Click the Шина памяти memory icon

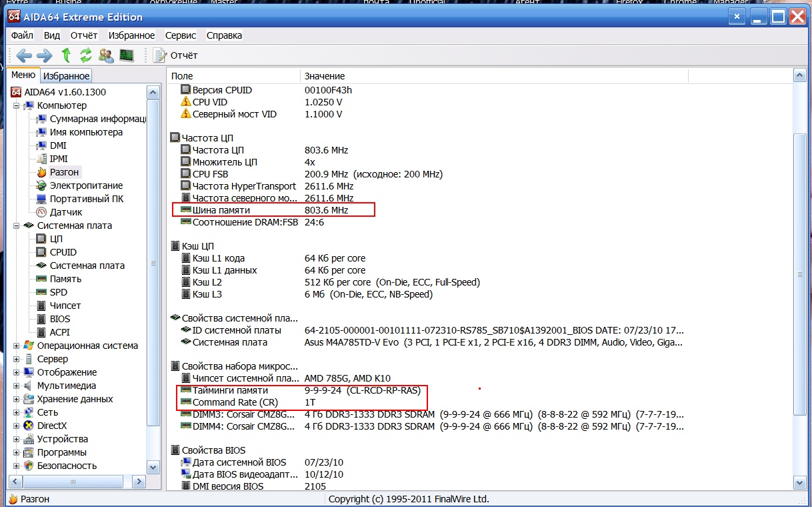coord(186,210)
